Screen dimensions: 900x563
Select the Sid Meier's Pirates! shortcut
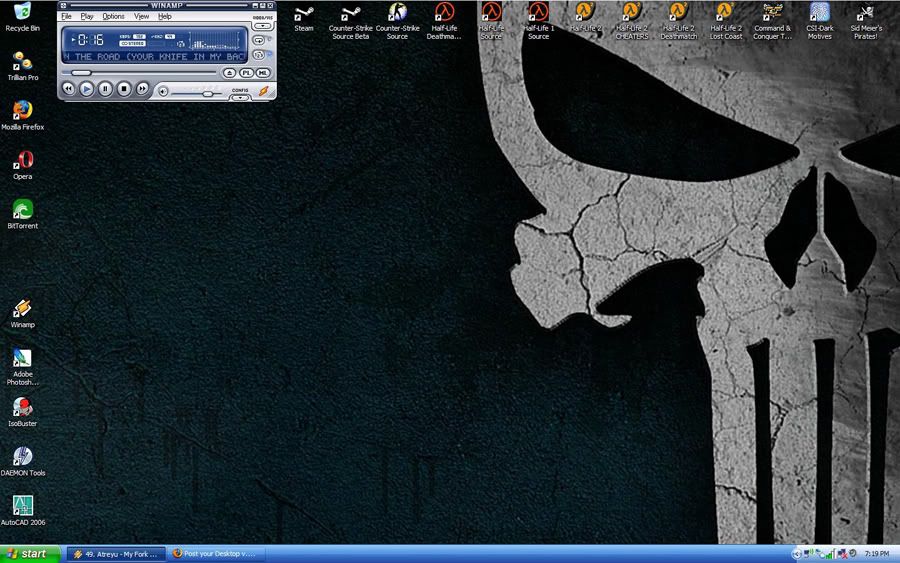click(866, 21)
